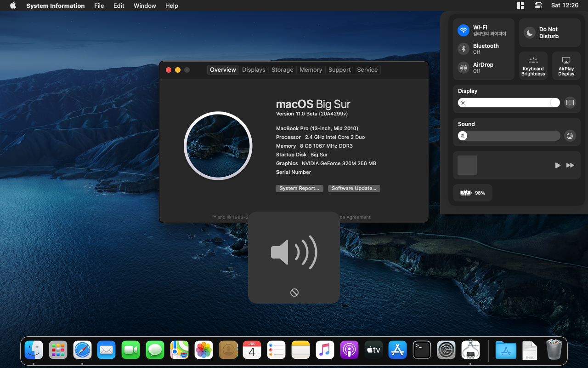Click the System Report button
The image size is (588, 368).
299,189
